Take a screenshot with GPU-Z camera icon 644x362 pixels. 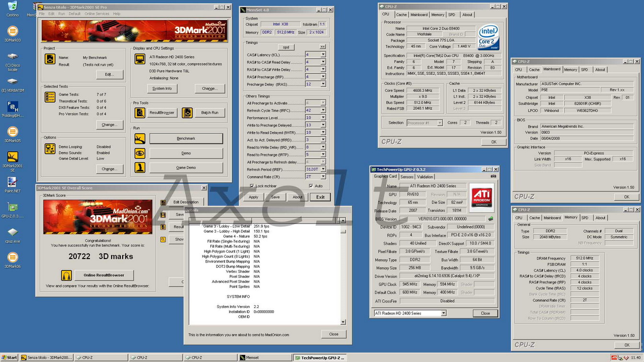coord(493,177)
